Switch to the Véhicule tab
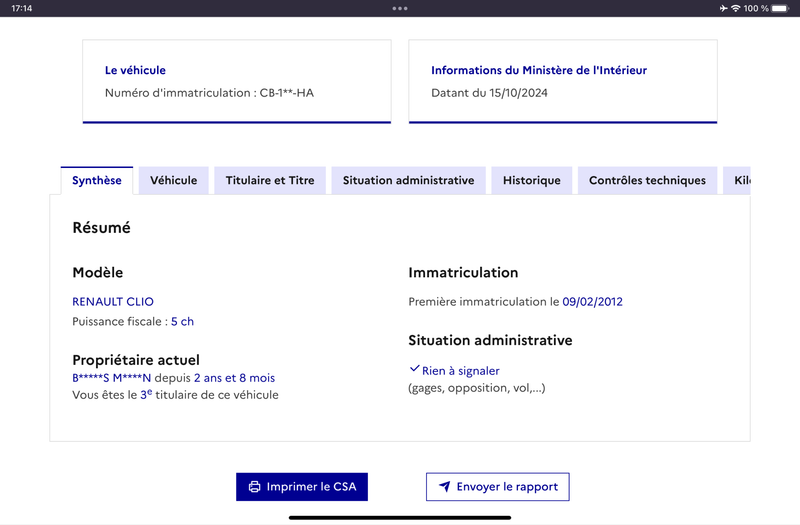This screenshot has width=800, height=525. pos(173,181)
